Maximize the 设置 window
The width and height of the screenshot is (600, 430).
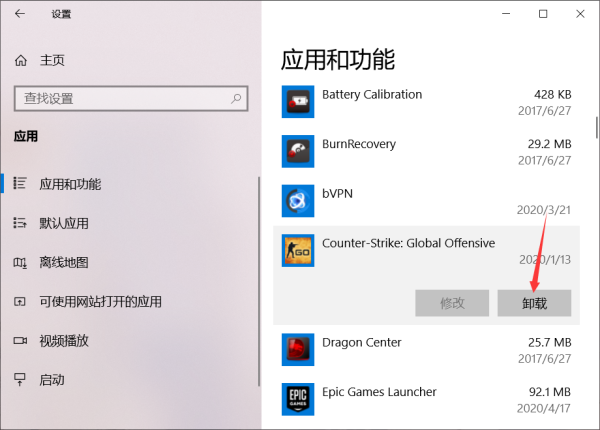point(543,14)
